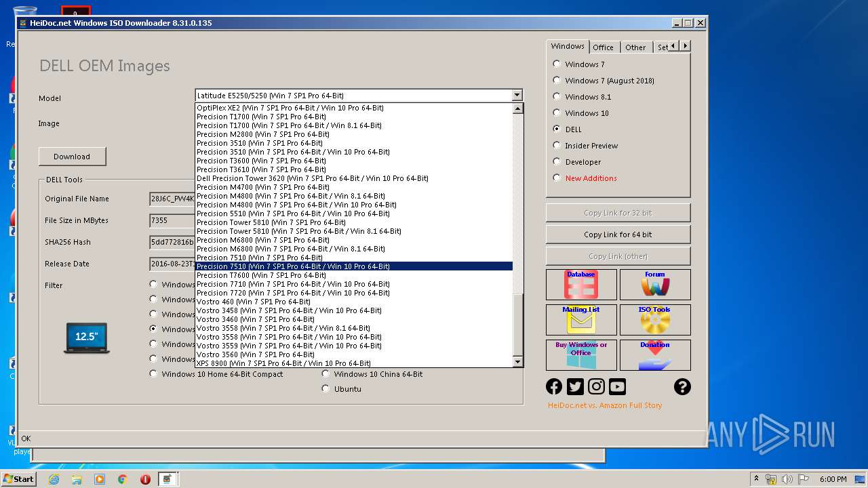
Task: Select XPS 8900 model entry
Action: pos(354,363)
